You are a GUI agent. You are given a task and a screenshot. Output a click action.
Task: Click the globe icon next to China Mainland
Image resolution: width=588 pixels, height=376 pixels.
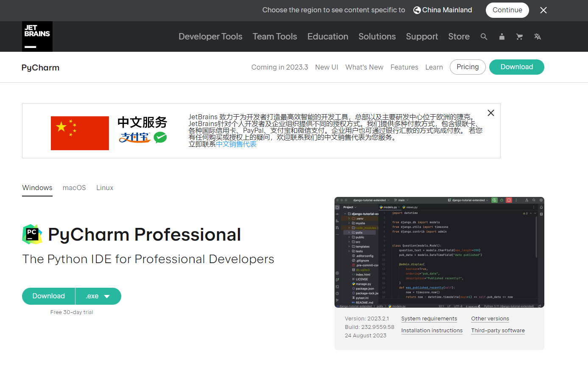tap(417, 10)
